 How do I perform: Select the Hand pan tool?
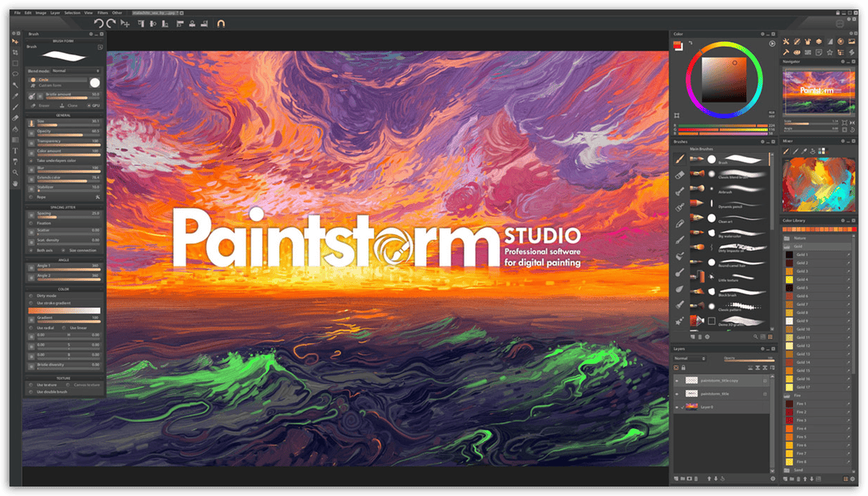pos(16,183)
